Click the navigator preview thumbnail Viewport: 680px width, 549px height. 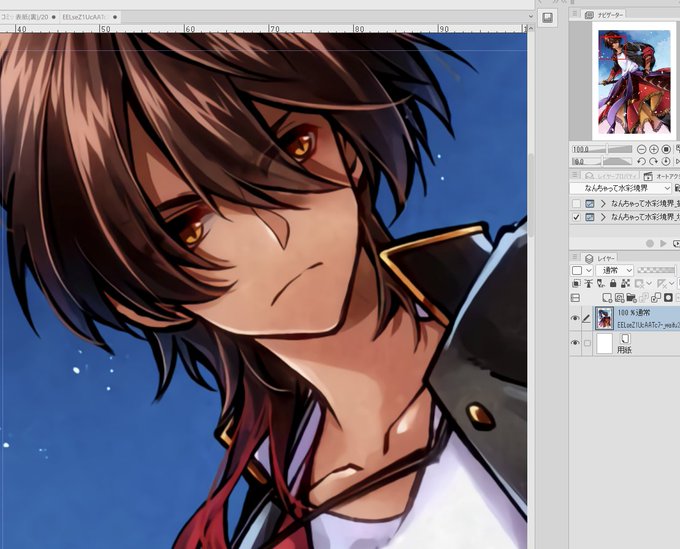[x=634, y=82]
